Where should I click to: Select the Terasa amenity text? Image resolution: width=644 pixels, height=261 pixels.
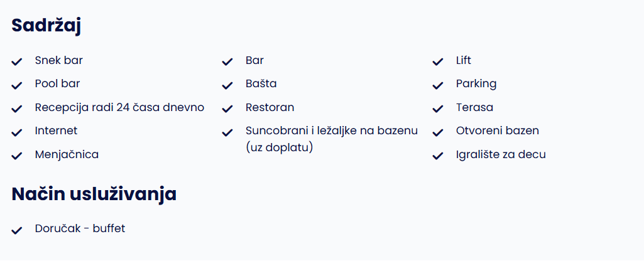[x=474, y=107]
